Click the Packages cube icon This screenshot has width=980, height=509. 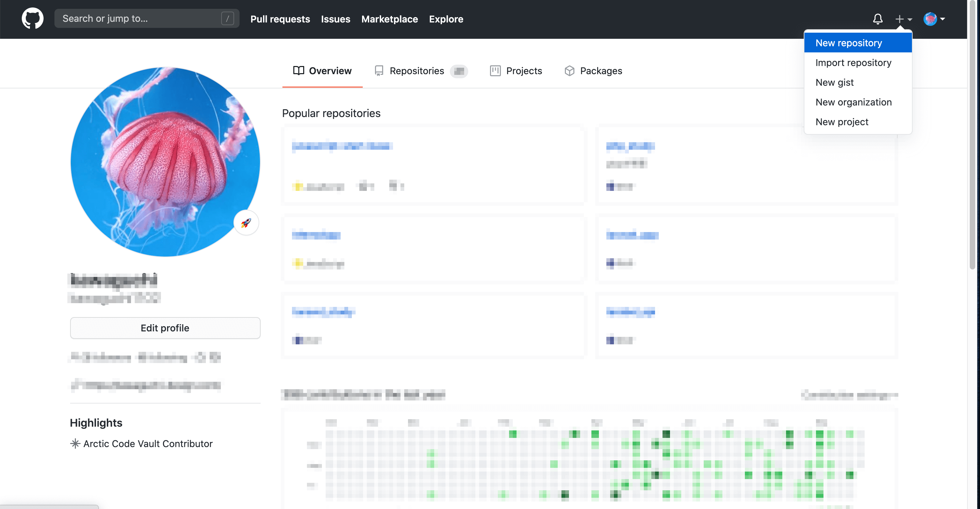[569, 71]
